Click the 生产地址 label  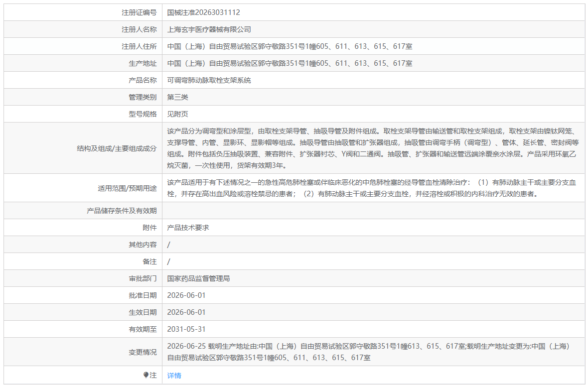[x=143, y=63]
